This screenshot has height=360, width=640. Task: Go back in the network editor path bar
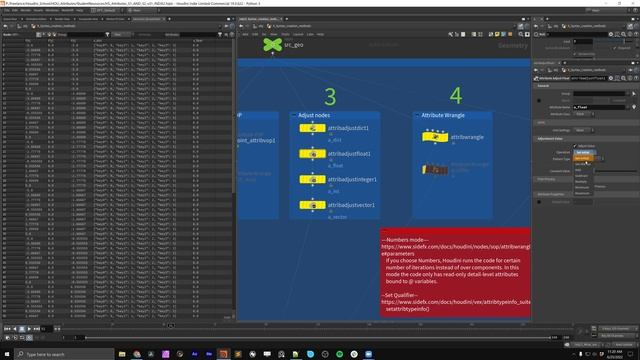pos(241,26)
